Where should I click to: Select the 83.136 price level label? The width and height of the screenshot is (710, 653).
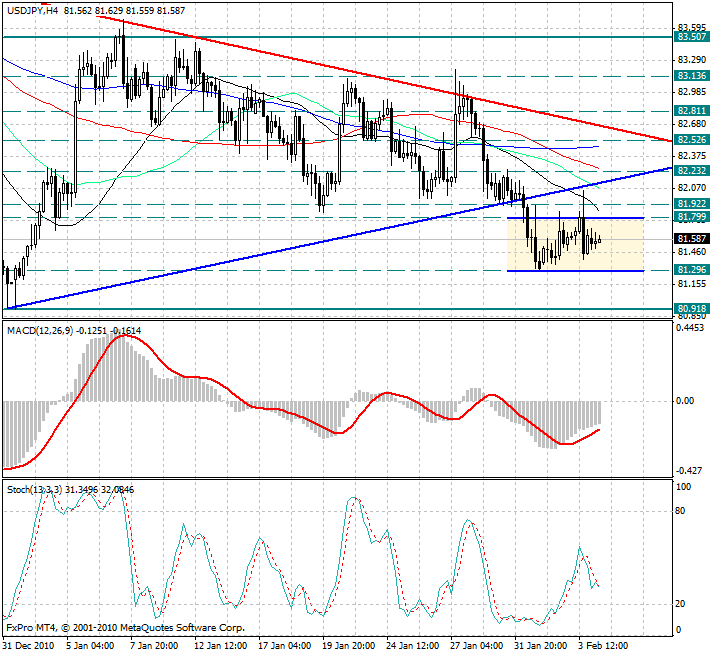pyautogui.click(x=691, y=76)
